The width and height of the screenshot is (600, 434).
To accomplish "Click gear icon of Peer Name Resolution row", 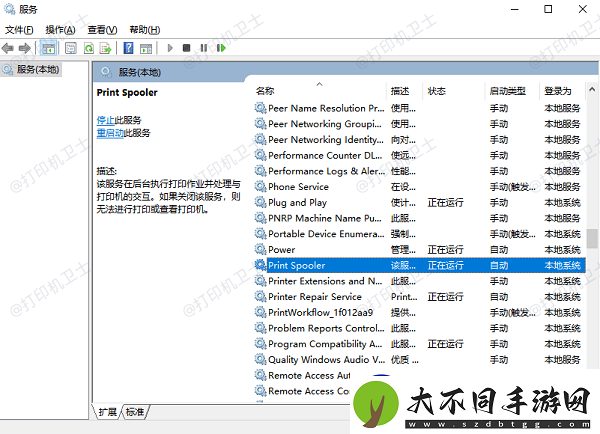I will (x=261, y=108).
